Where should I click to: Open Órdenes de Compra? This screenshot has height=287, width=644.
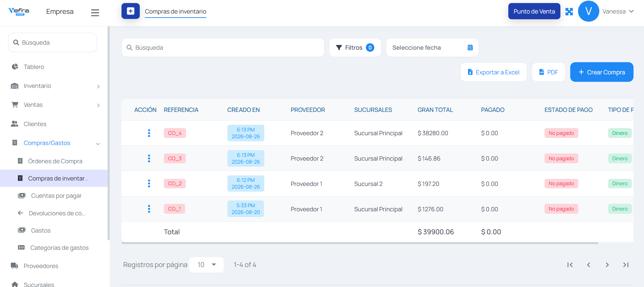(55, 161)
